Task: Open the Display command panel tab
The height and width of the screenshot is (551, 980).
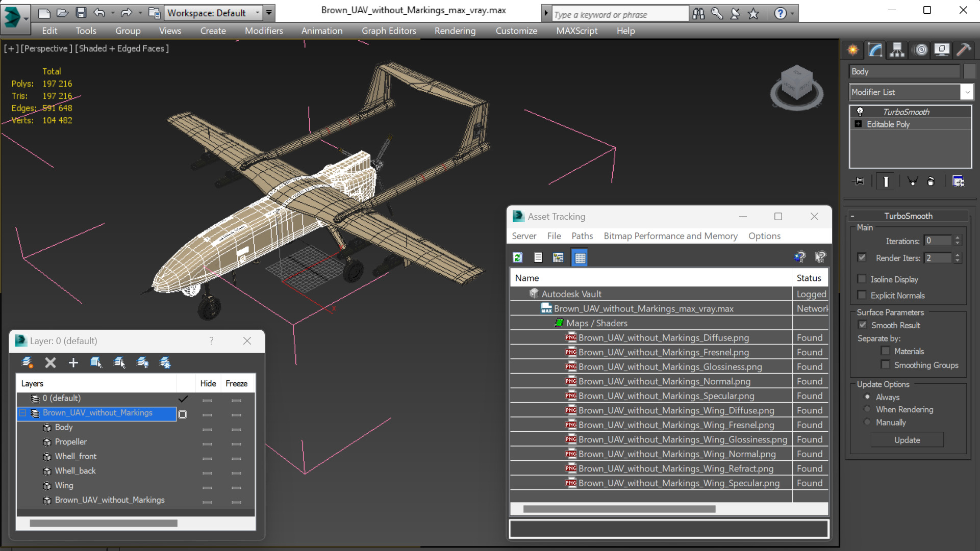Action: 942,50
